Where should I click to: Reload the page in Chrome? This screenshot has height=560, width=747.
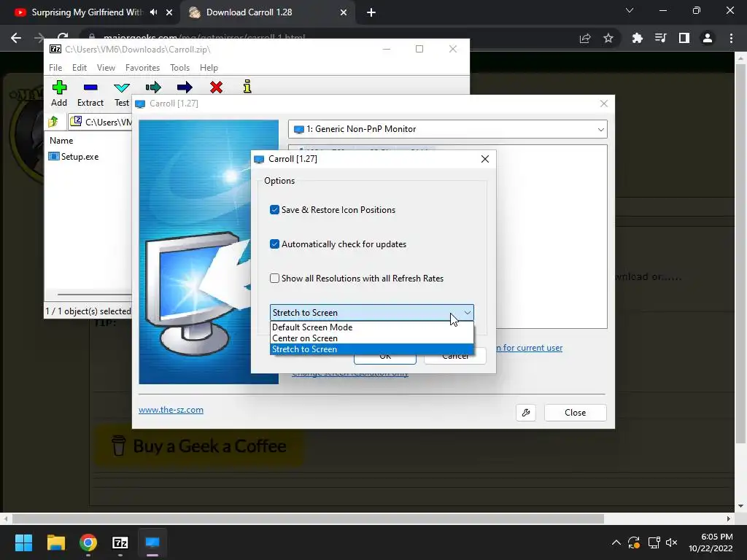63,37
